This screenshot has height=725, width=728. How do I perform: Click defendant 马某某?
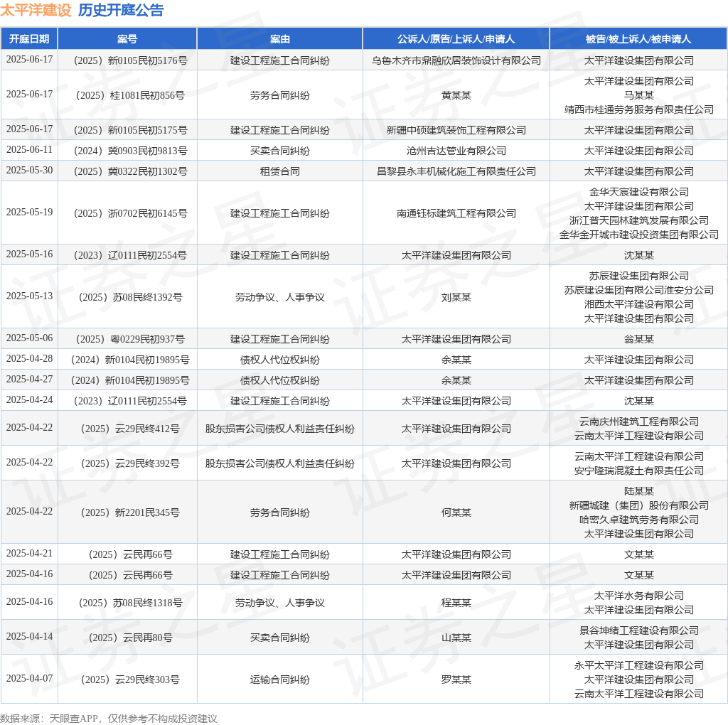click(x=639, y=95)
